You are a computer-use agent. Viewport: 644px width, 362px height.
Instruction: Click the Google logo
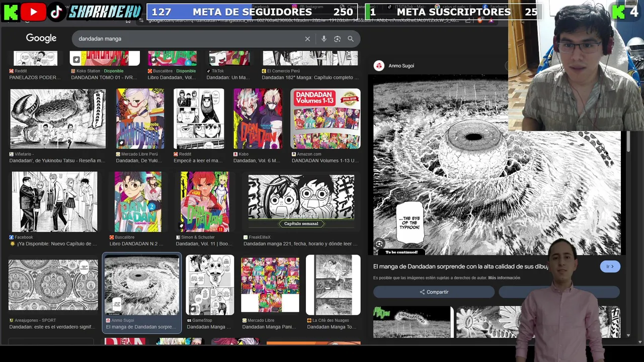tap(41, 38)
